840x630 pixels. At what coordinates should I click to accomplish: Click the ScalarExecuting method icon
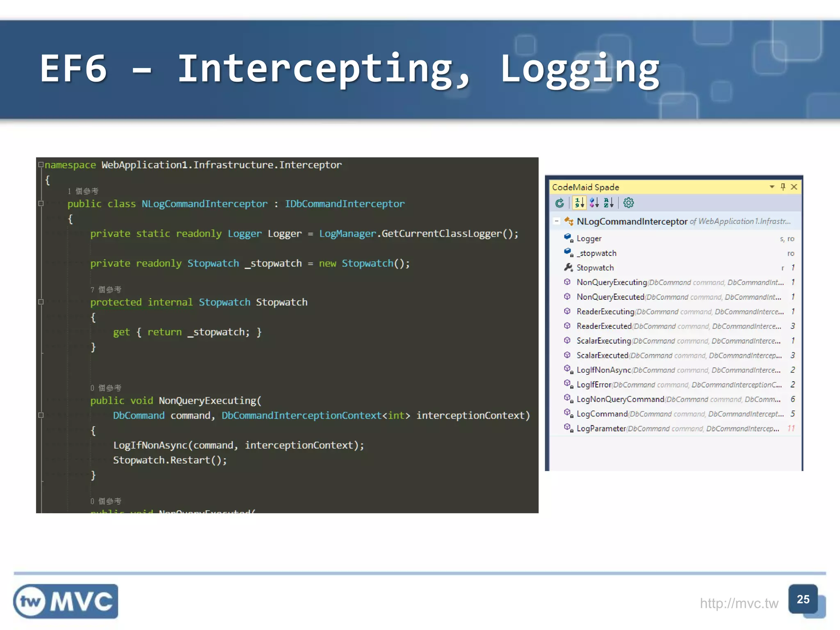pyautogui.click(x=567, y=340)
